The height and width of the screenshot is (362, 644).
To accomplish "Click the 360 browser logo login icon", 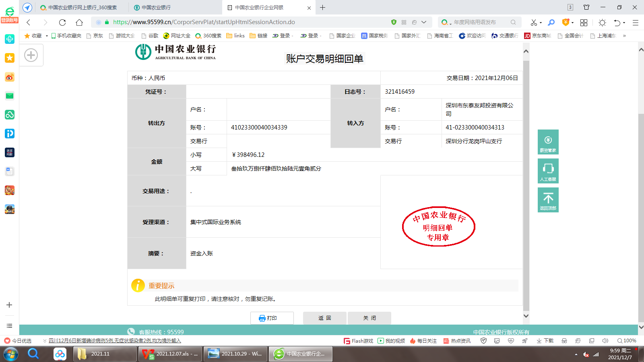I will tap(10, 14).
